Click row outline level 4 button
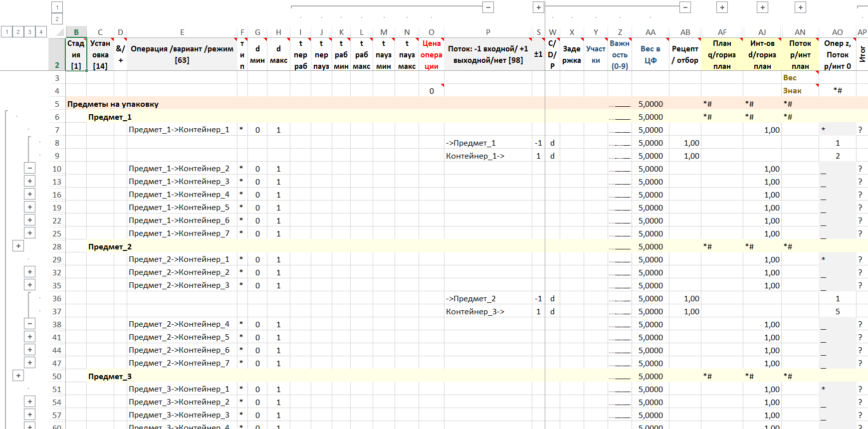Screen dimensions: 868x429 (x=41, y=32)
